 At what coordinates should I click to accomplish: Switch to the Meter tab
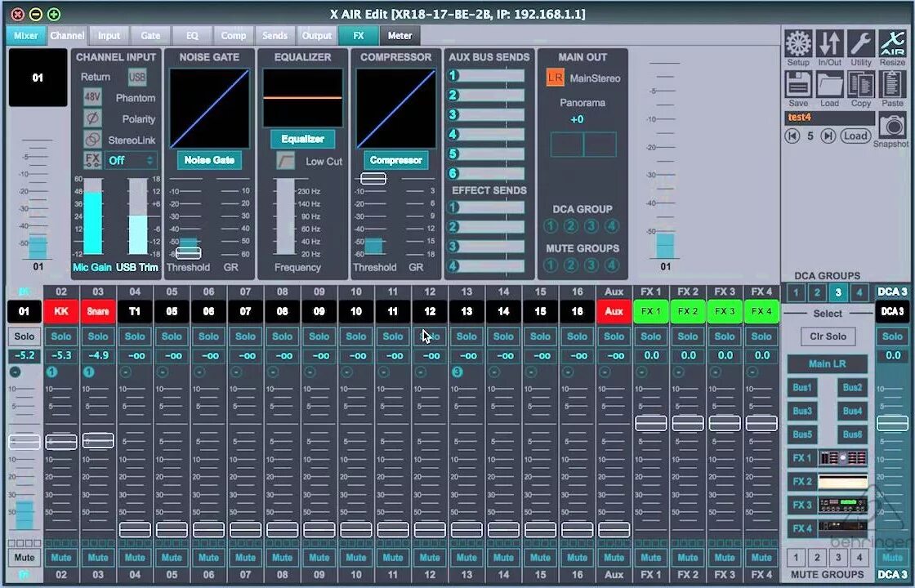399,36
